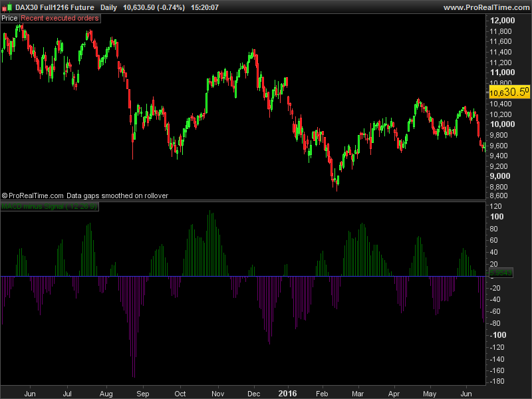Click the positive 60 MACD axis label
This screenshot has height=399, width=532.
coord(493,240)
